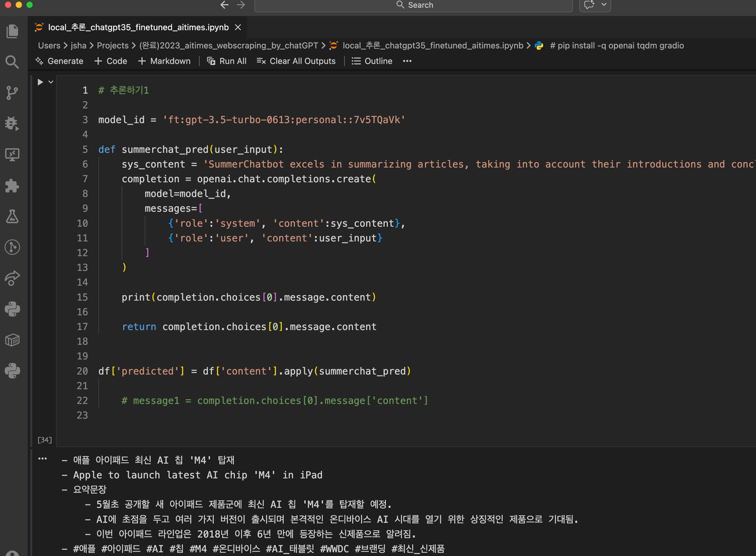756x556 pixels.
Task: Click line number 20 in the gutter
Action: [x=82, y=371]
